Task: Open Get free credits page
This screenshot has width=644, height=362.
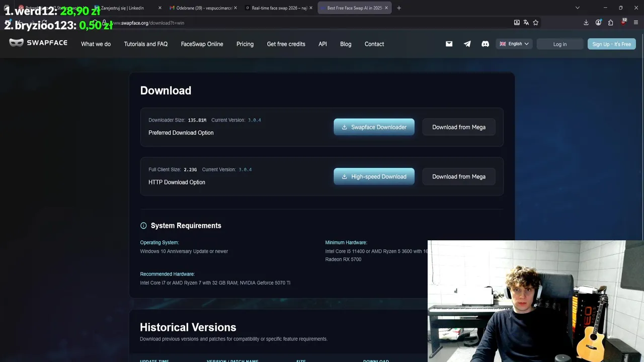Action: [x=286, y=44]
